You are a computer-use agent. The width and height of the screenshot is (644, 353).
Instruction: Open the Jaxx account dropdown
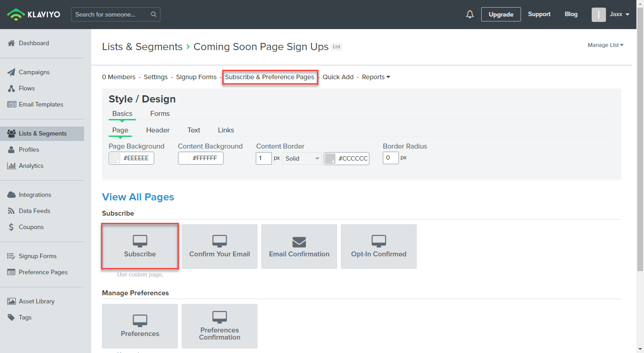click(x=619, y=14)
